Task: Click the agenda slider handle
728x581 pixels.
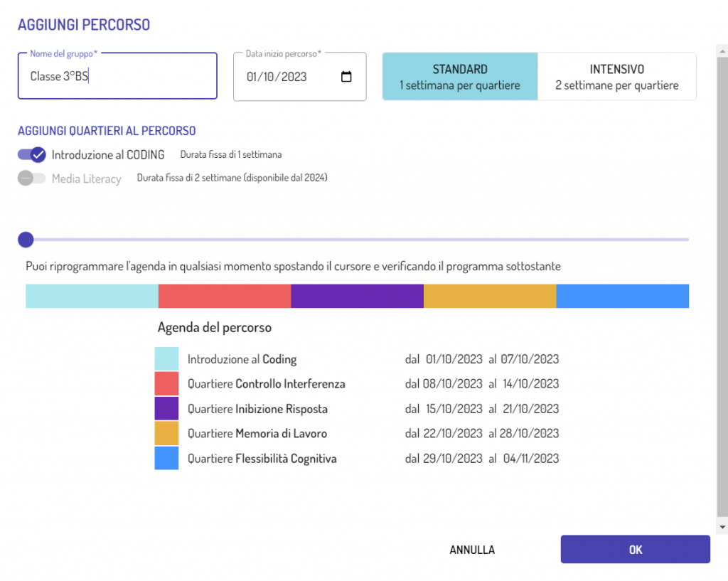Action: click(26, 240)
